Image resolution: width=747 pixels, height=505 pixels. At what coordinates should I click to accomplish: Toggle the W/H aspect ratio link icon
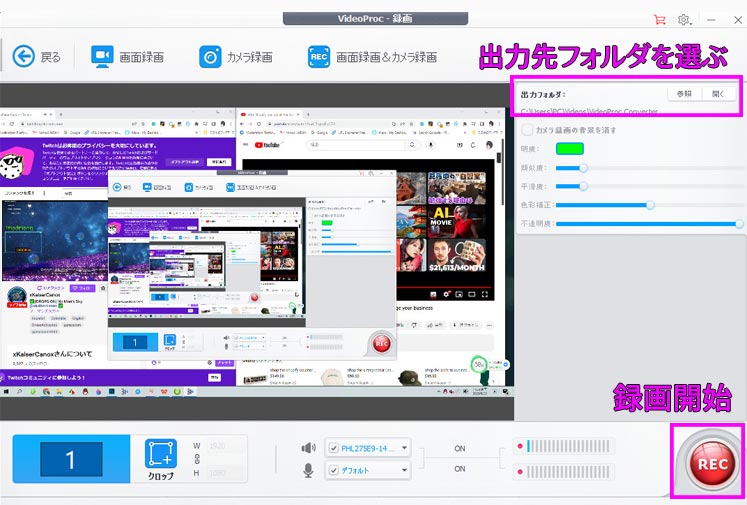(x=197, y=459)
